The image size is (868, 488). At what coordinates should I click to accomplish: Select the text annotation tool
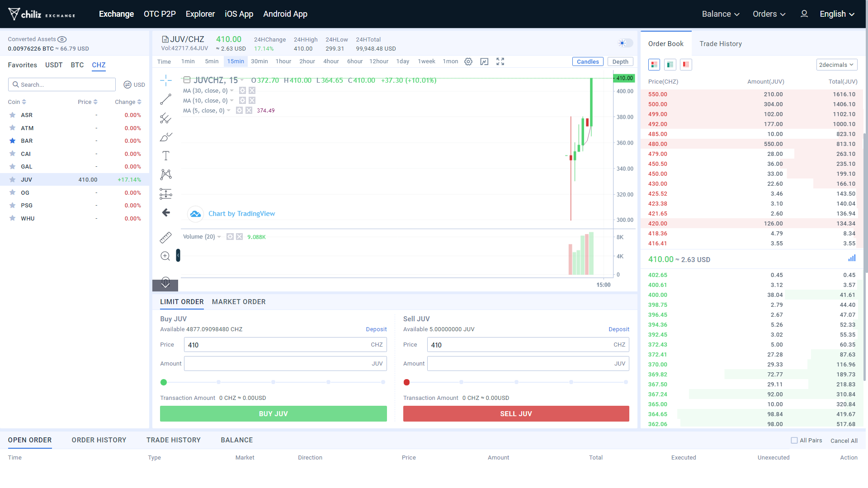[x=166, y=156]
